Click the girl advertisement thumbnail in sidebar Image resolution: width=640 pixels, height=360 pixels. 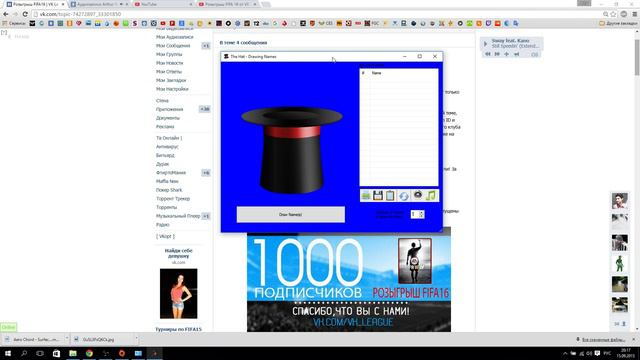click(178, 293)
